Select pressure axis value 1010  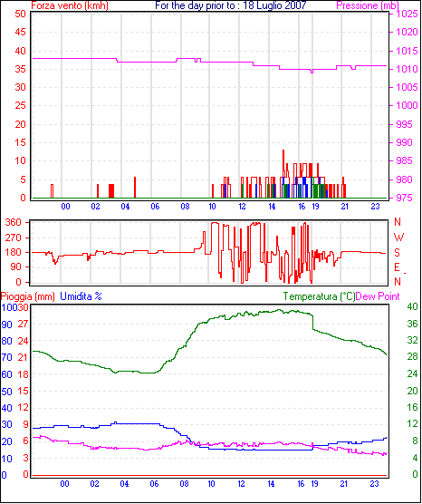[x=408, y=69]
